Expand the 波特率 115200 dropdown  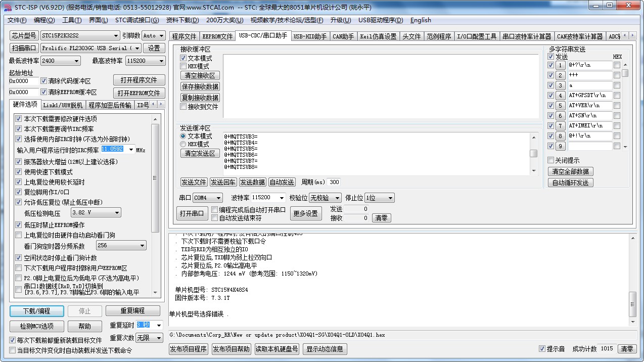pos(268,198)
